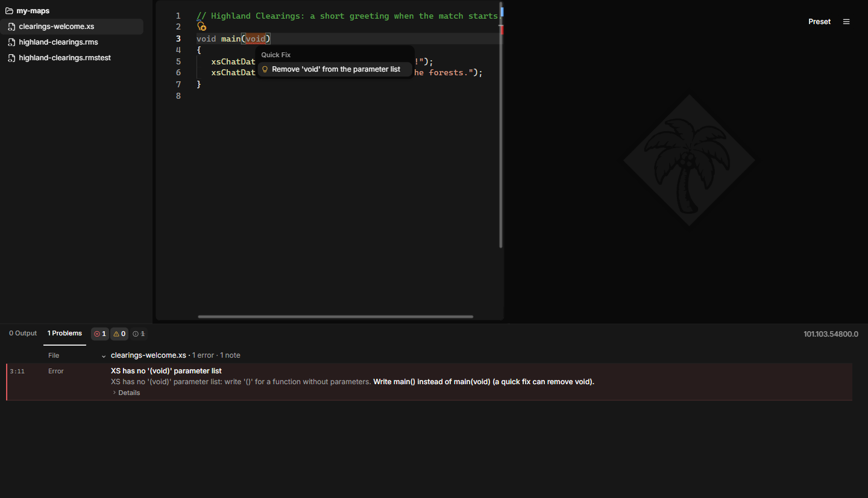This screenshot has height=498, width=868.
Task: Click the 3:11 location in the problems row
Action: (17, 372)
